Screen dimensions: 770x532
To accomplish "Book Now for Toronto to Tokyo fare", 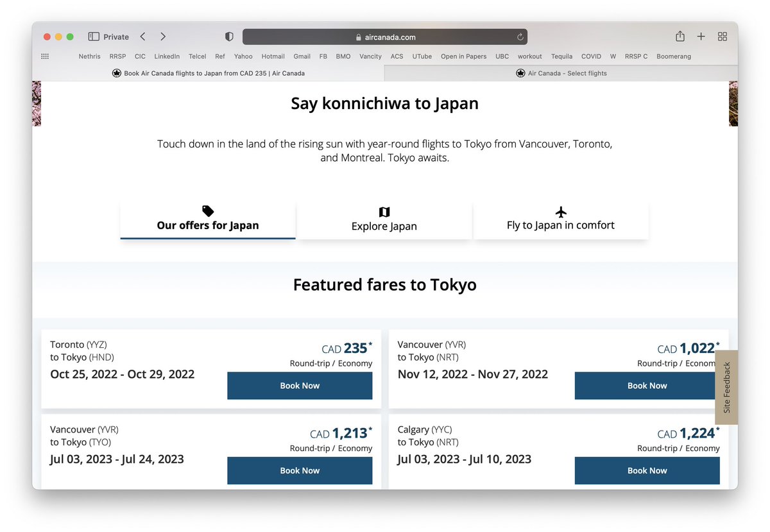I will click(x=300, y=386).
